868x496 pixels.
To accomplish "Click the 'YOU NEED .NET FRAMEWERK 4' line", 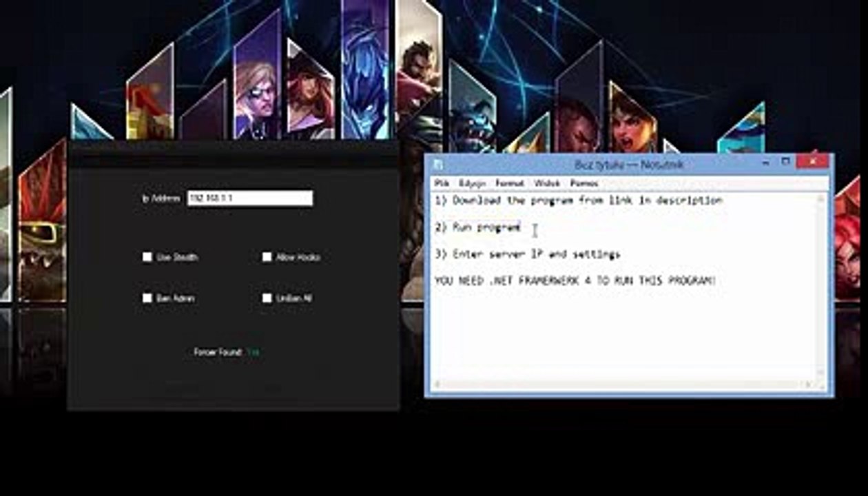I will tap(575, 281).
